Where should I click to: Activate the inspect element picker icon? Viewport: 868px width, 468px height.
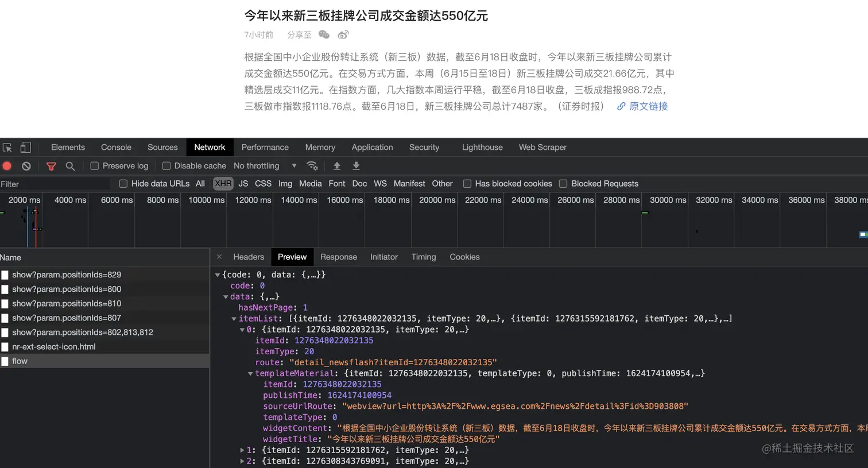[x=7, y=148]
